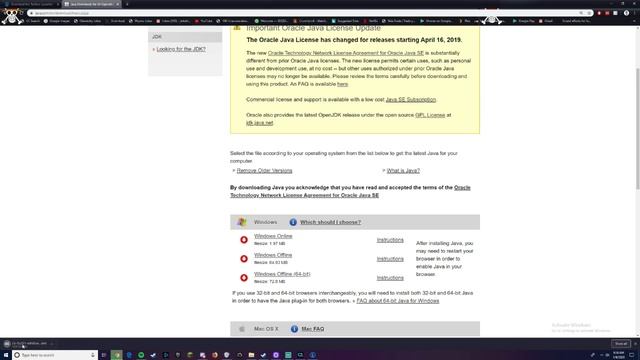
Task: Bookmark this page with the star icon
Action: point(589,13)
